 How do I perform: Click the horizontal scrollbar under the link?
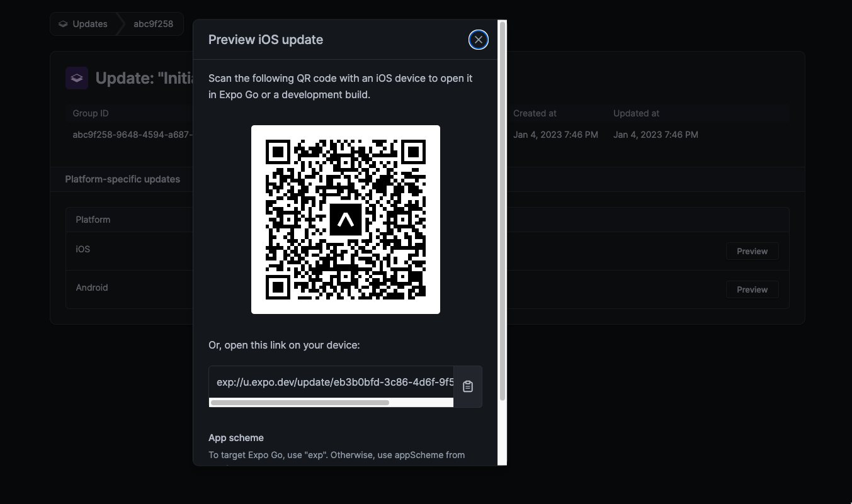[300, 403]
